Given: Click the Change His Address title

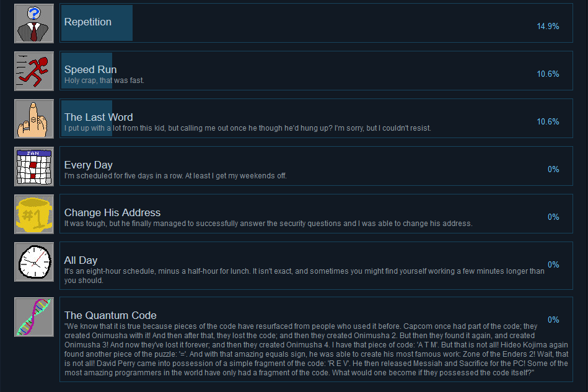Looking at the screenshot, I should tap(112, 212).
